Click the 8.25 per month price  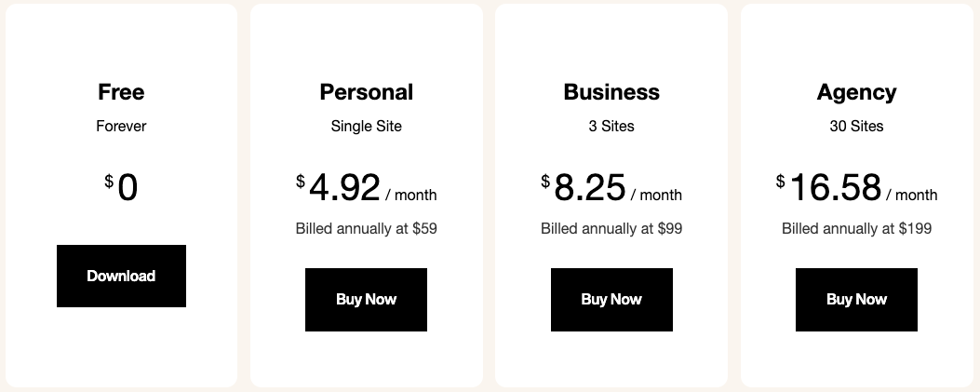(611, 187)
